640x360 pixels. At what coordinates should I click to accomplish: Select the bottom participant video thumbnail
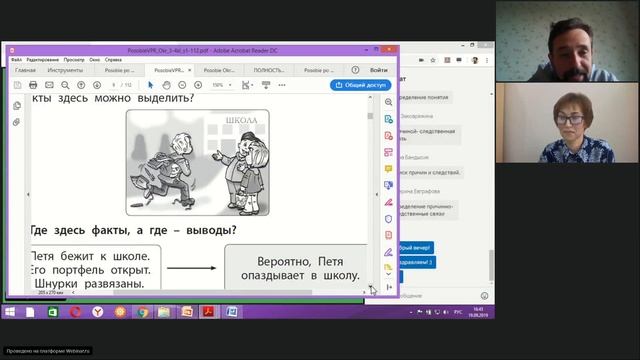tap(567, 123)
